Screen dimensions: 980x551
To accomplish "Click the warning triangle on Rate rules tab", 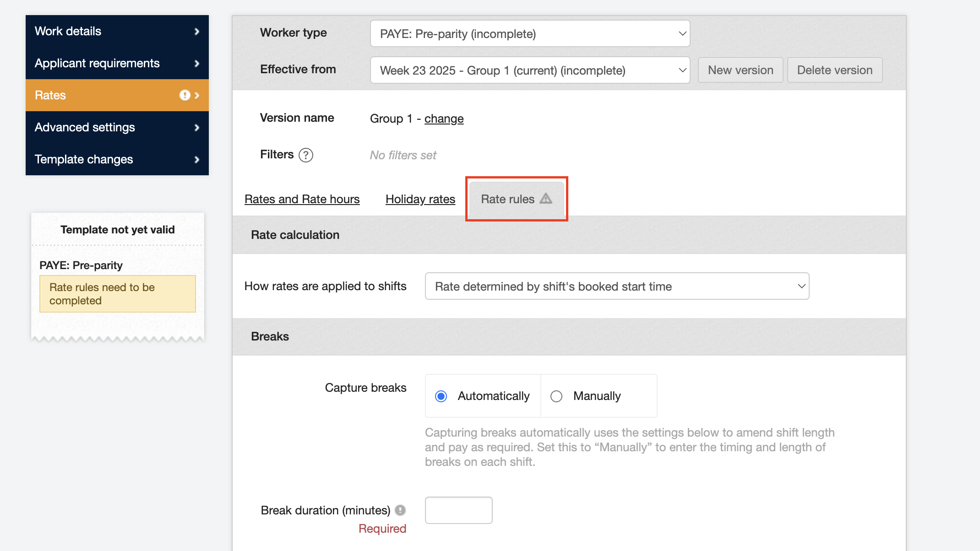I will (x=546, y=199).
